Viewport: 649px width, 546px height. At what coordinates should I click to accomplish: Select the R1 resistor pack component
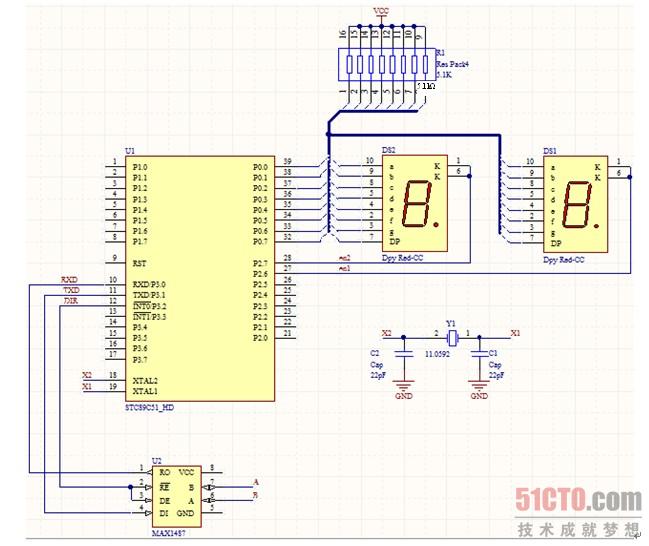click(x=387, y=64)
